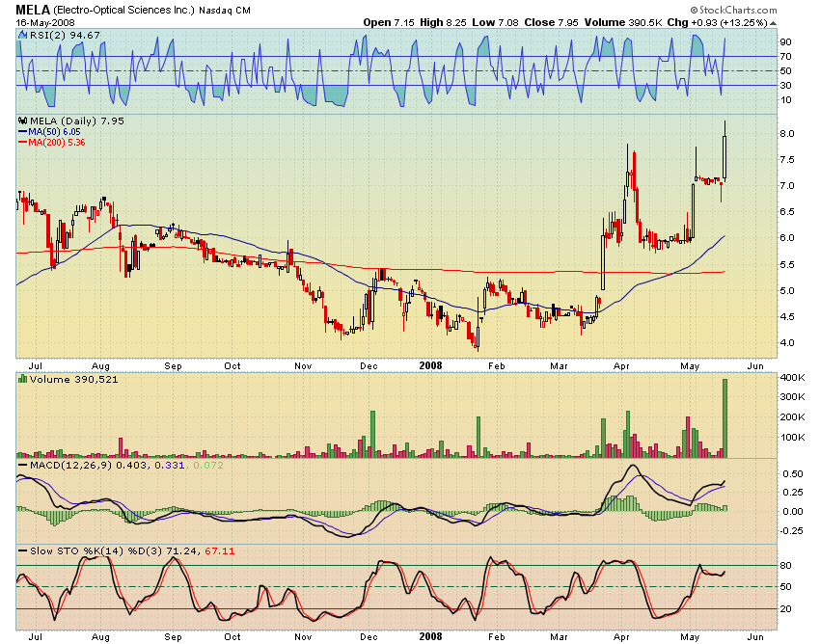Image resolution: width=820 pixels, height=644 pixels.
Task: Click the green up-arrow next to Chg
Action: click(773, 23)
